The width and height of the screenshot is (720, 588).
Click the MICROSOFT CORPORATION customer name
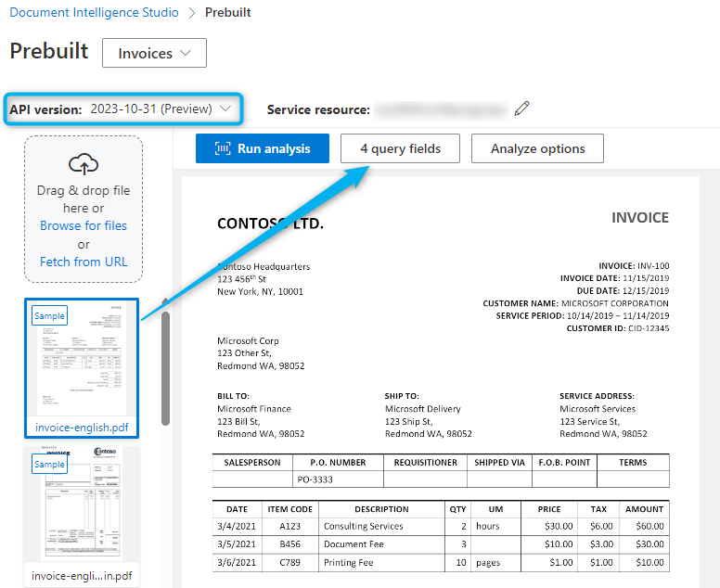(615, 303)
